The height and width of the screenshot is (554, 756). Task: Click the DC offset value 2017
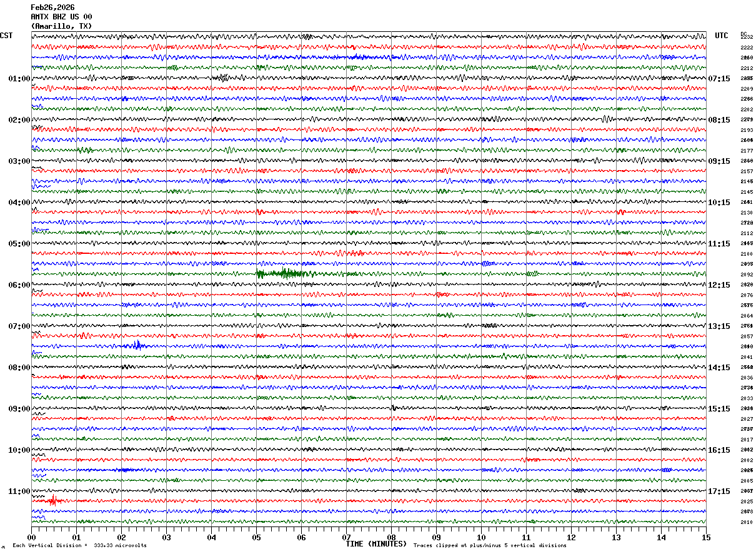(x=747, y=440)
